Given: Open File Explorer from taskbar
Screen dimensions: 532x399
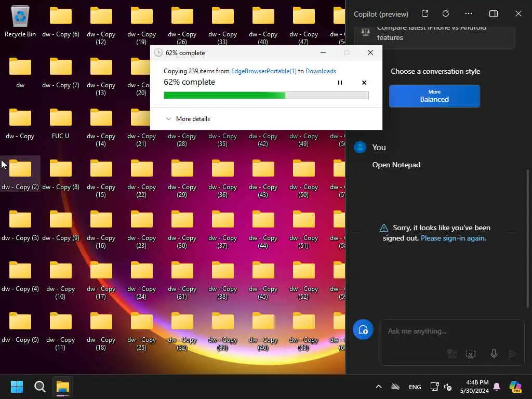Looking at the screenshot, I should tap(63, 387).
